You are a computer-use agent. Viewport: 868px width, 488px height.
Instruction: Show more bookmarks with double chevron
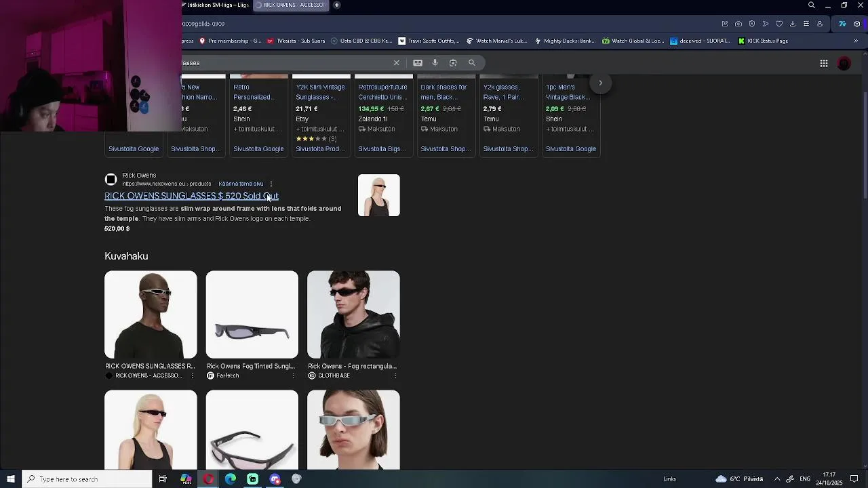[856, 41]
